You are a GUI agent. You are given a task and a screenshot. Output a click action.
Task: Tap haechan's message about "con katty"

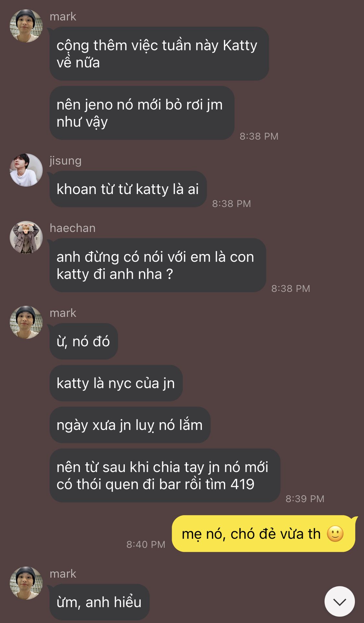(158, 265)
